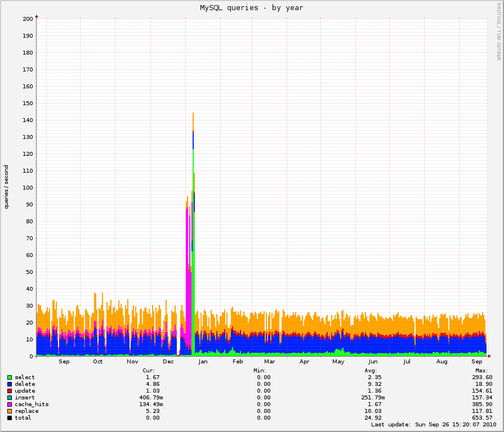
Task: Click the replace max value 117.81
Action: point(482,411)
